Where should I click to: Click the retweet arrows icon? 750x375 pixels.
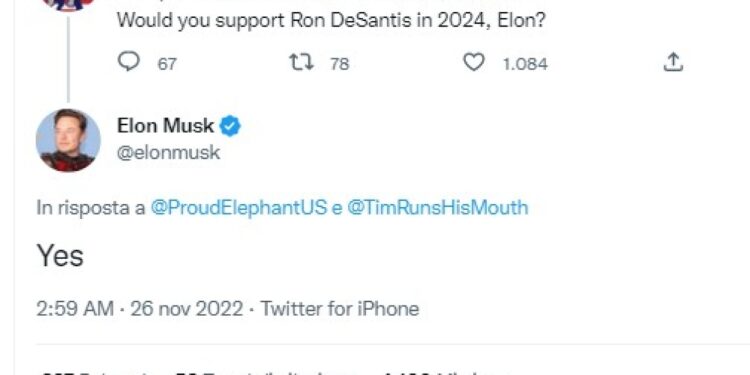(301, 62)
